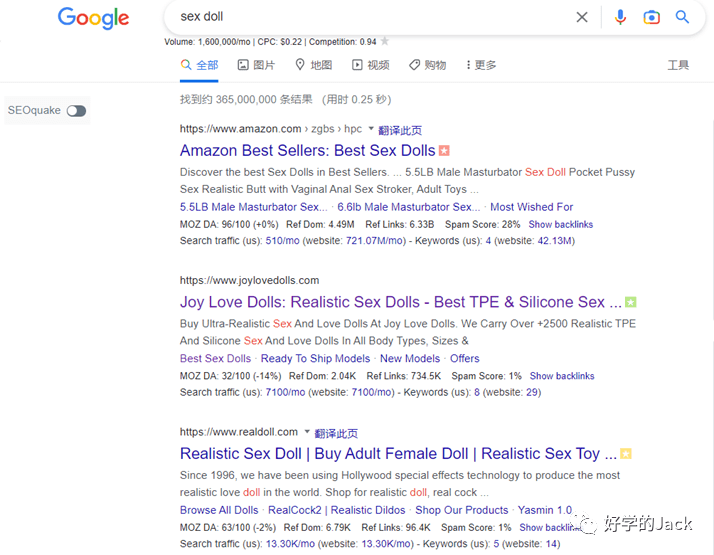Open the 5.5LB Male Masturbator sitelink
714x555 pixels.
tap(254, 207)
